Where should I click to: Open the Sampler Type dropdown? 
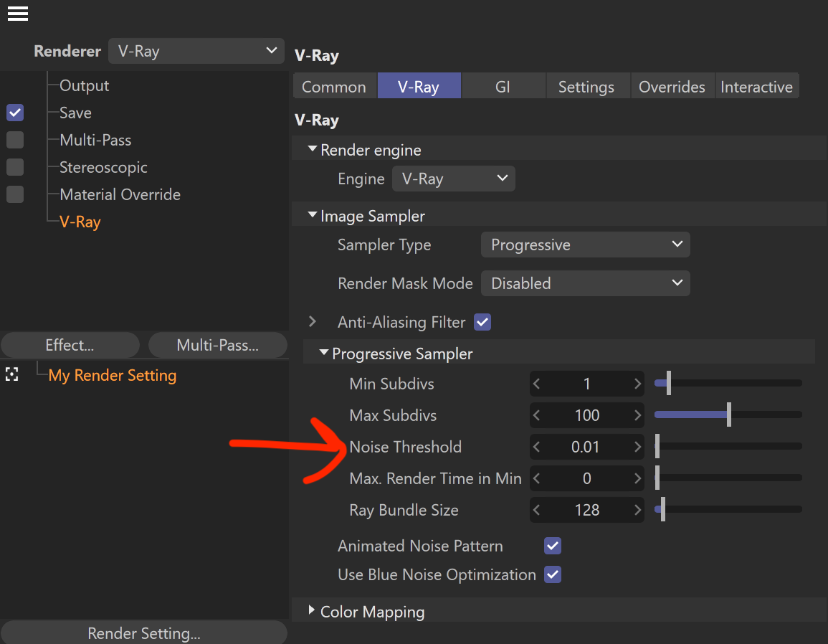[x=585, y=245]
